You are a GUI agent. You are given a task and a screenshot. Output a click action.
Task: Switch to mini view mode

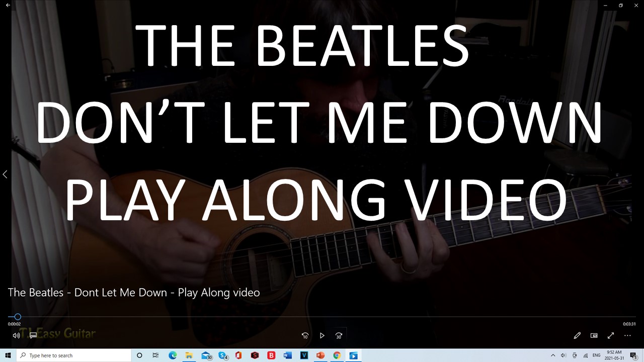594,335
